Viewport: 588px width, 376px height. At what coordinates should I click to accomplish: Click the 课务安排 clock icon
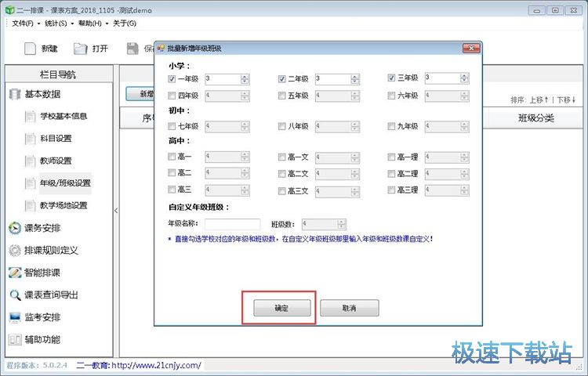pyautogui.click(x=15, y=228)
